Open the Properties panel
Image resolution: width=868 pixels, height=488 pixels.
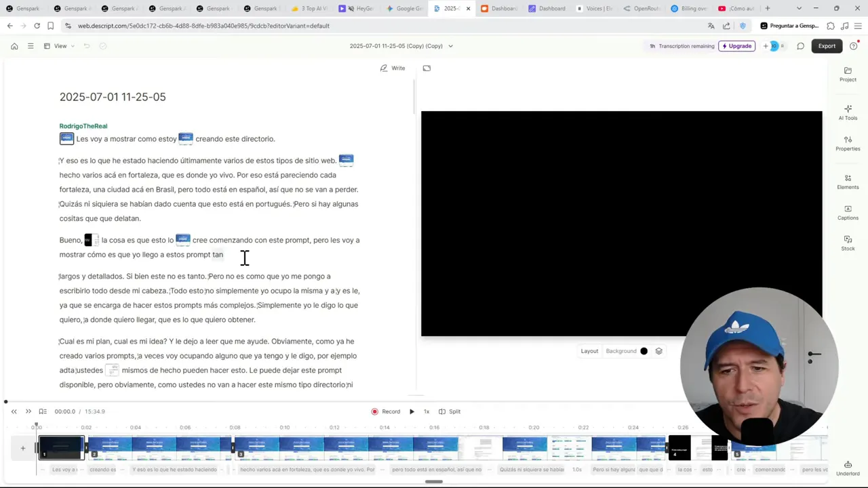848,144
